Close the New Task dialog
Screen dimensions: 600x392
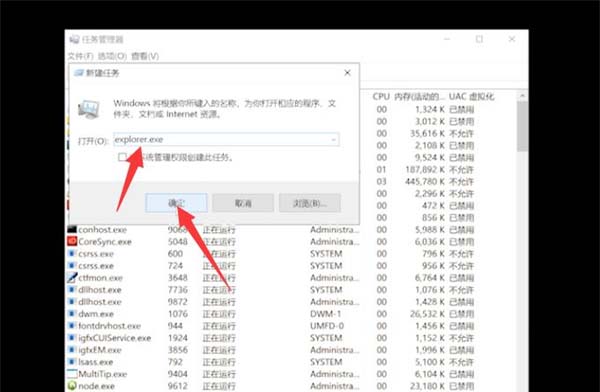[347, 73]
